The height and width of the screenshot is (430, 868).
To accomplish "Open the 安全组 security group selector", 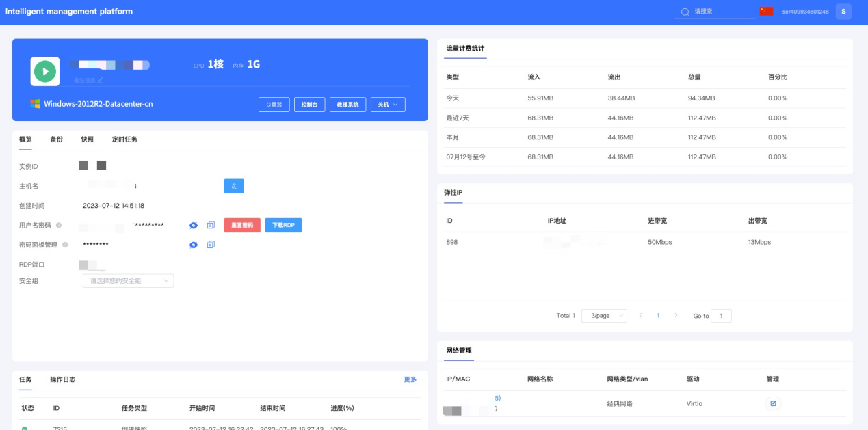I will tap(128, 280).
